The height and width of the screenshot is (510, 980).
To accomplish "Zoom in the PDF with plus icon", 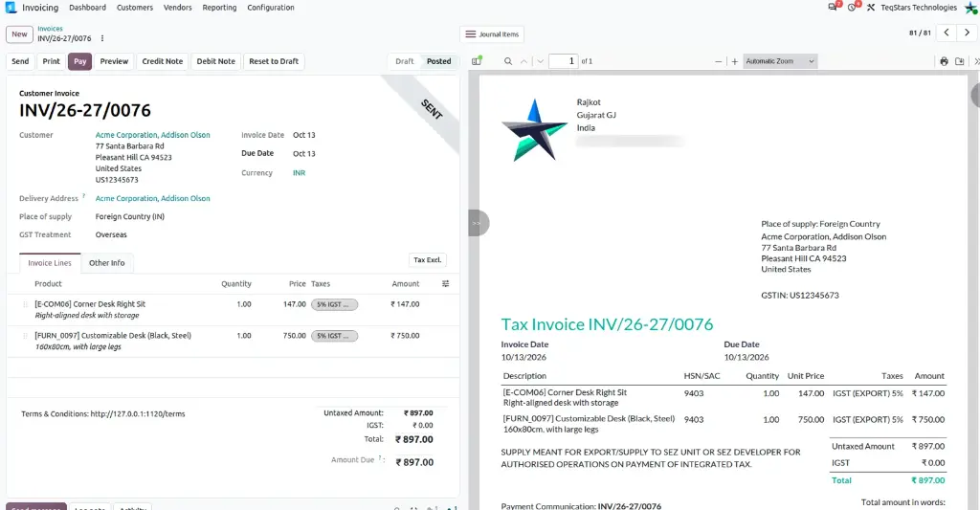I will click(x=734, y=61).
